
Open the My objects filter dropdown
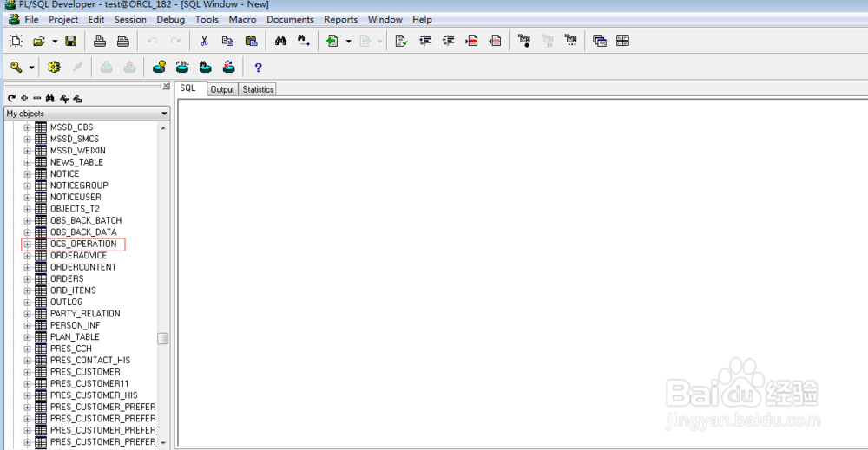(x=164, y=114)
